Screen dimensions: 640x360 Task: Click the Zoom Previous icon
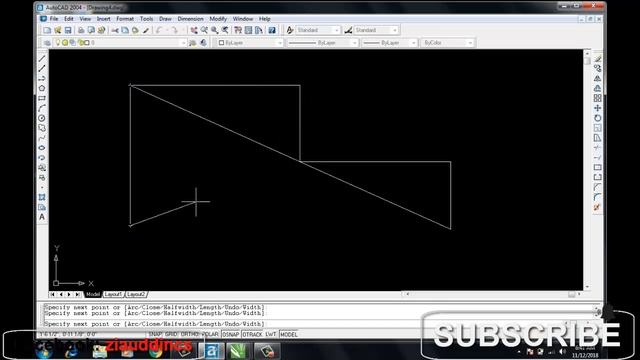224,30
